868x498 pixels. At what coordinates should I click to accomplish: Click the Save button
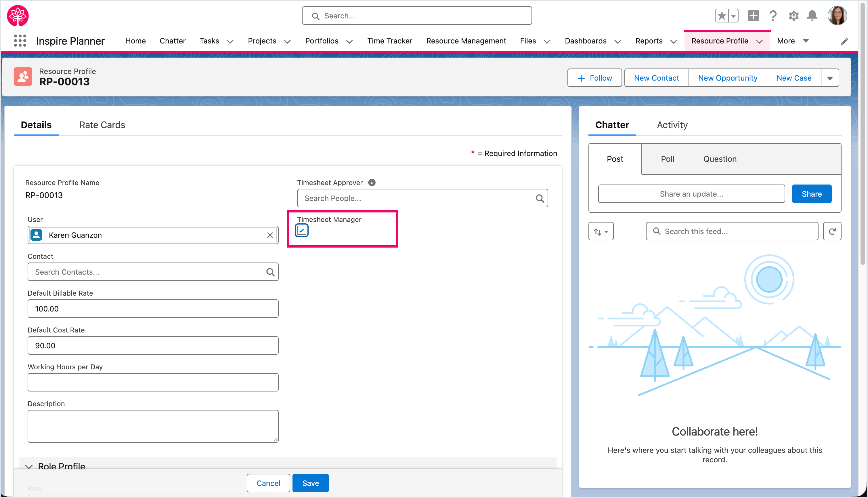(x=310, y=483)
